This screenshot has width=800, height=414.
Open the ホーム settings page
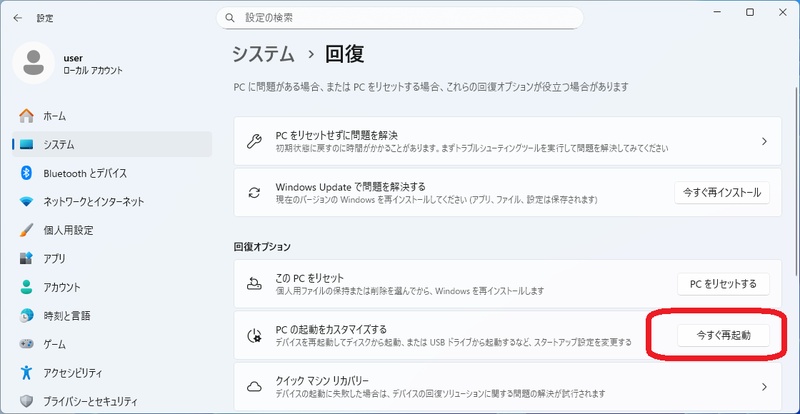[112, 116]
